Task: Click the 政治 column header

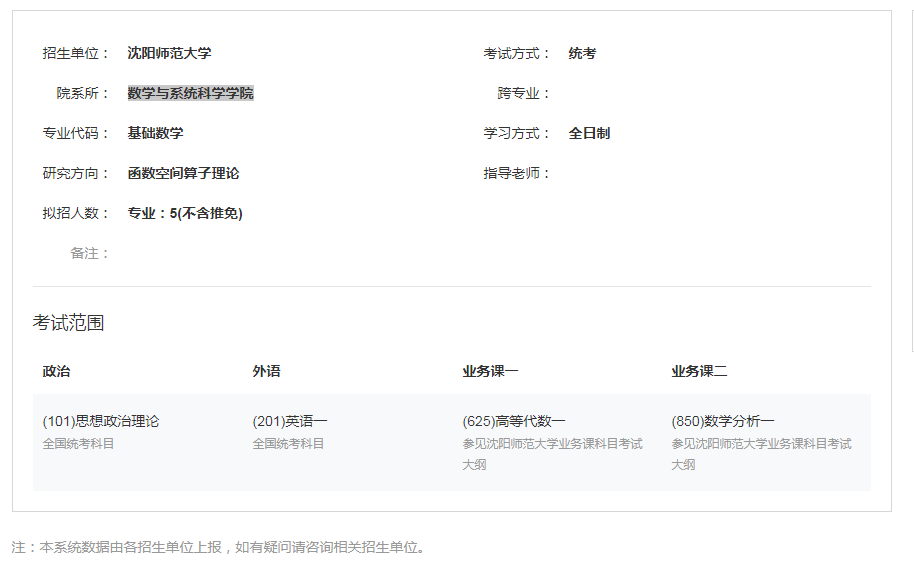Action: (56, 371)
